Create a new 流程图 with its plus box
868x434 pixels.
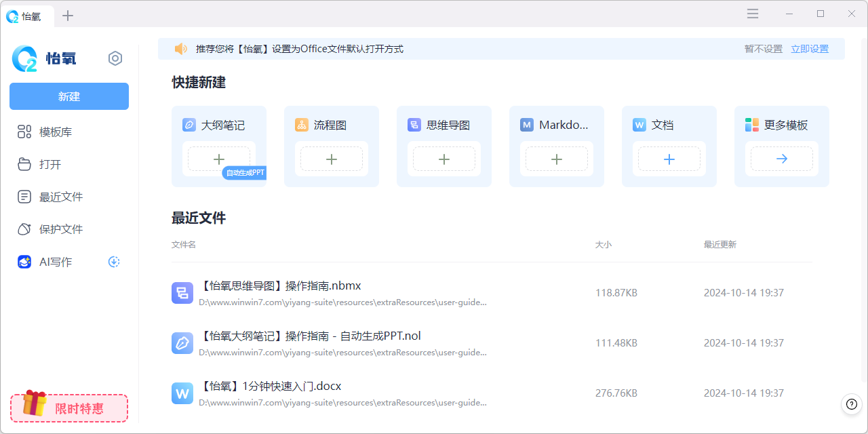(332, 159)
